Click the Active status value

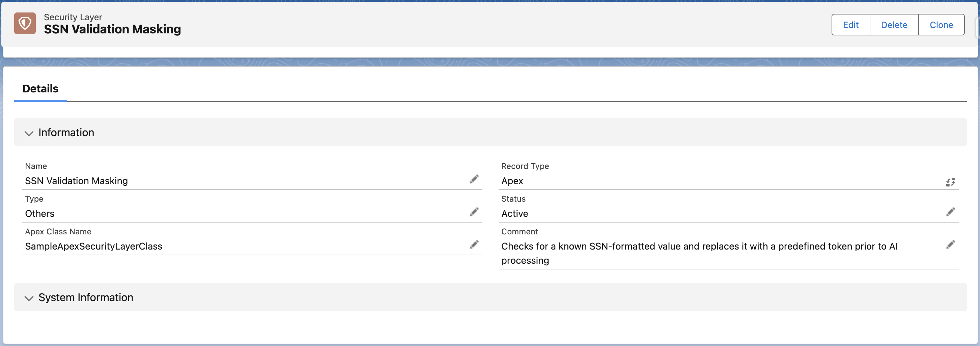click(514, 214)
